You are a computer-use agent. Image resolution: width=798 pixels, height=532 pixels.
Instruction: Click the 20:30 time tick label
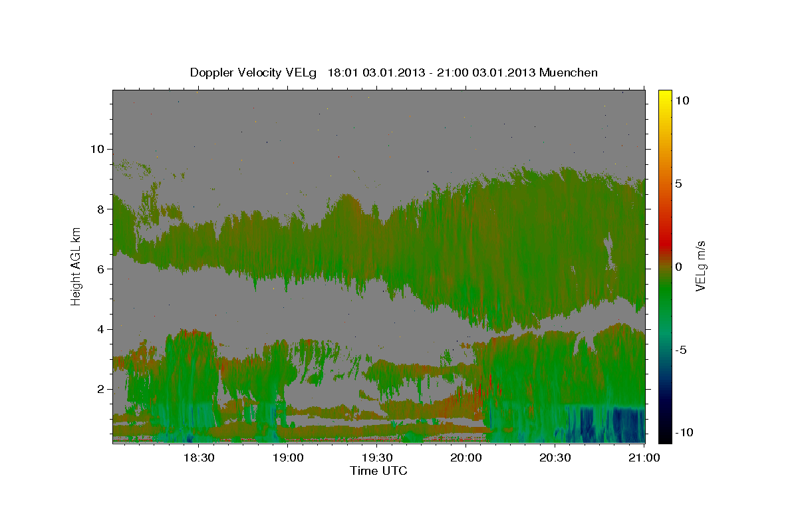click(555, 458)
